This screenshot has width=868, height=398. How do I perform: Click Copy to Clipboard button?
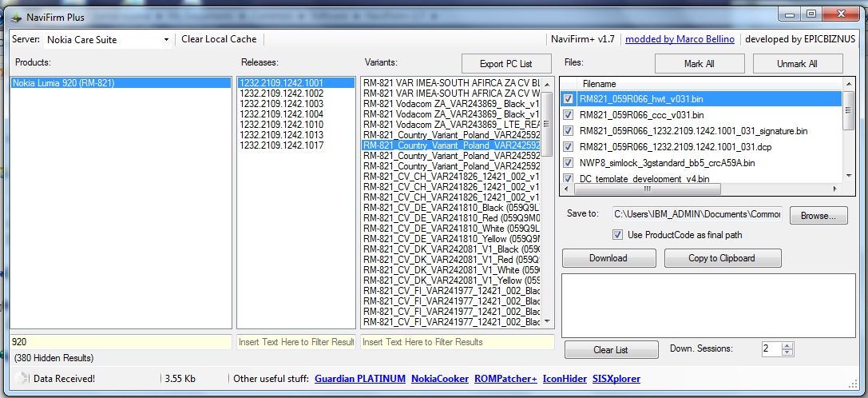[x=722, y=258]
